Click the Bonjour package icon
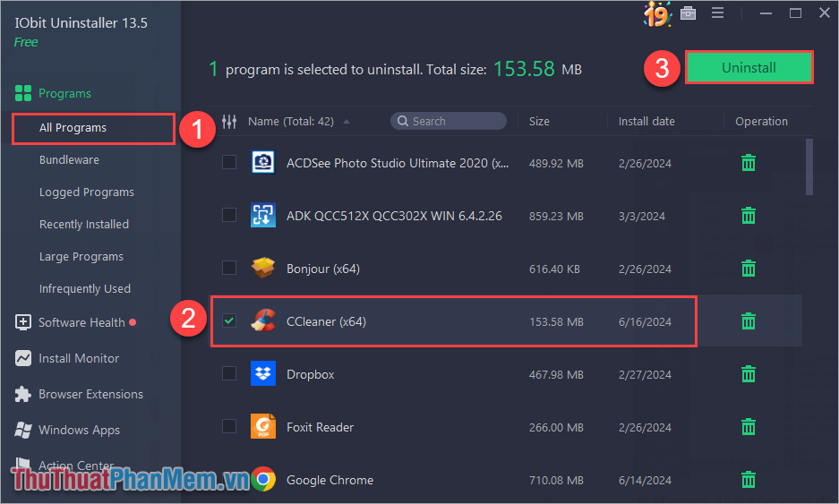Viewport: 839px width, 504px height. (262, 268)
